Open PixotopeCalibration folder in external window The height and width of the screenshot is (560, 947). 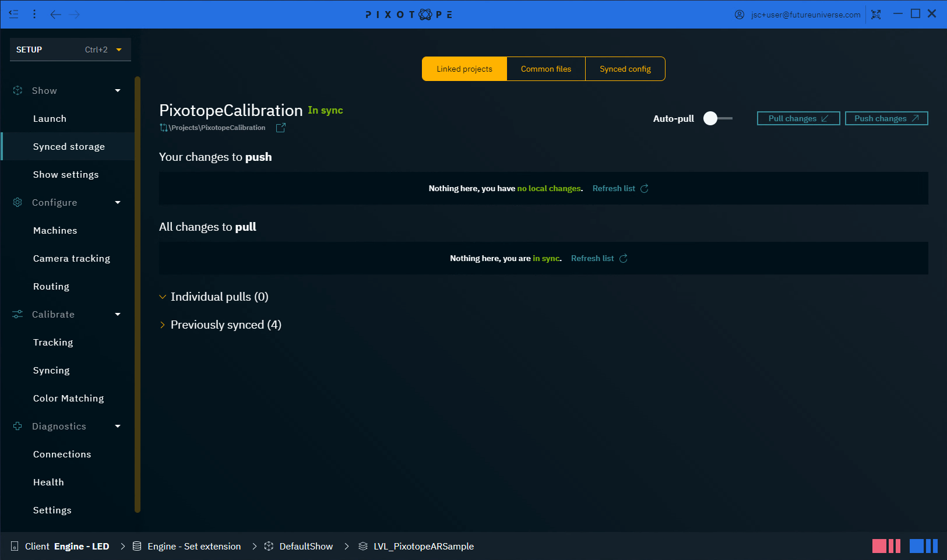point(280,128)
